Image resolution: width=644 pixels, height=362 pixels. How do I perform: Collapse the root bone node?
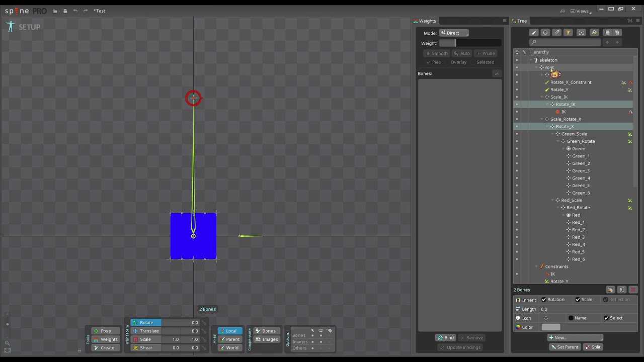click(536, 68)
